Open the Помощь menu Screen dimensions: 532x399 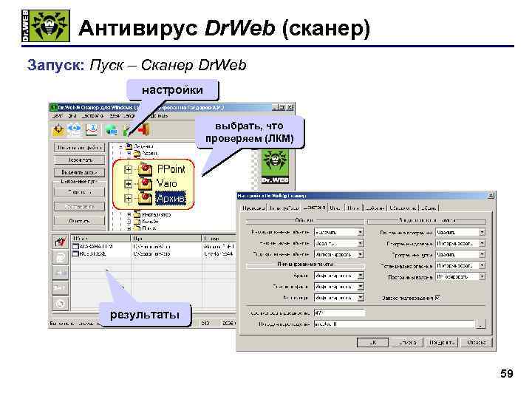click(x=159, y=116)
